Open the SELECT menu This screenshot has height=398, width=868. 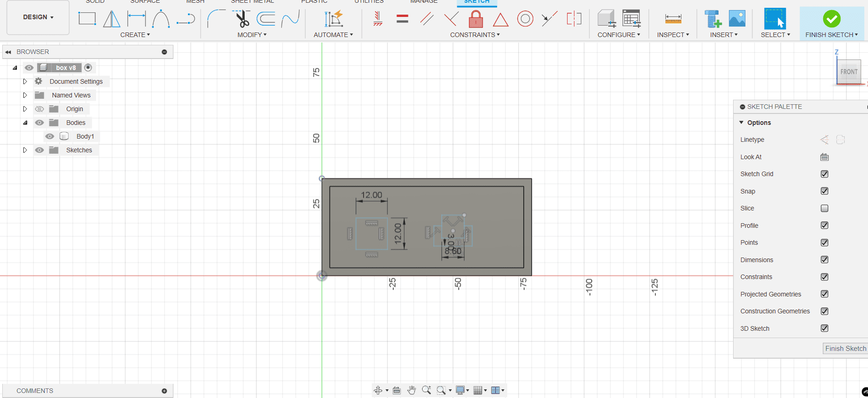[x=775, y=35]
